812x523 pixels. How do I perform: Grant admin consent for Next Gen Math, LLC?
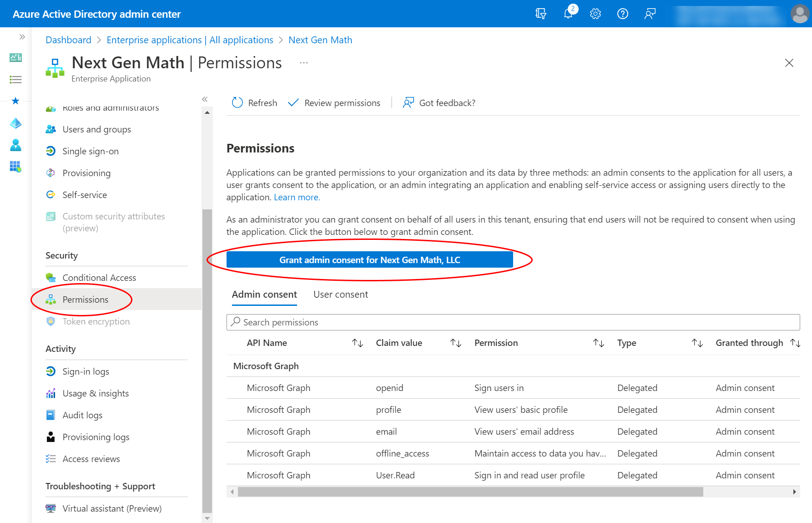tap(369, 260)
